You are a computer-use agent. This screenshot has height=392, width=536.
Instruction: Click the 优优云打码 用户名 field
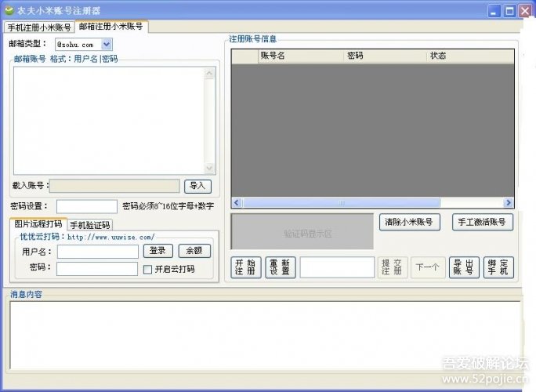pyautogui.click(x=98, y=252)
